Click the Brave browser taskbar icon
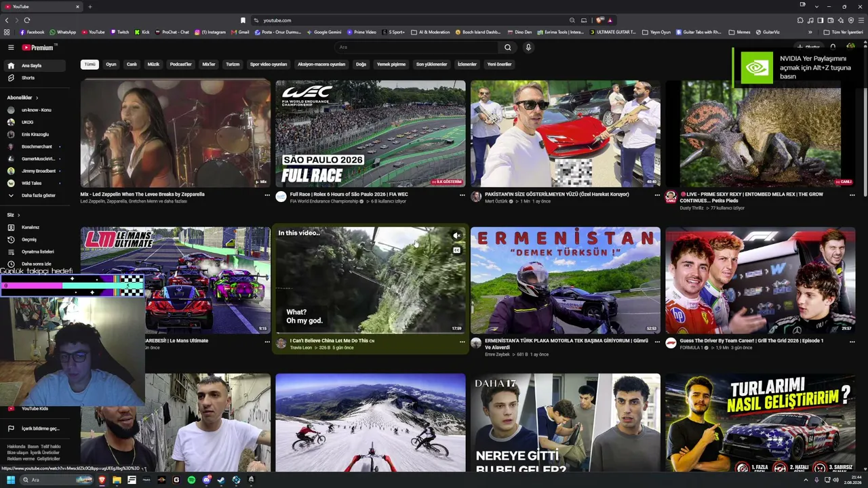The image size is (868, 488). (x=102, y=480)
